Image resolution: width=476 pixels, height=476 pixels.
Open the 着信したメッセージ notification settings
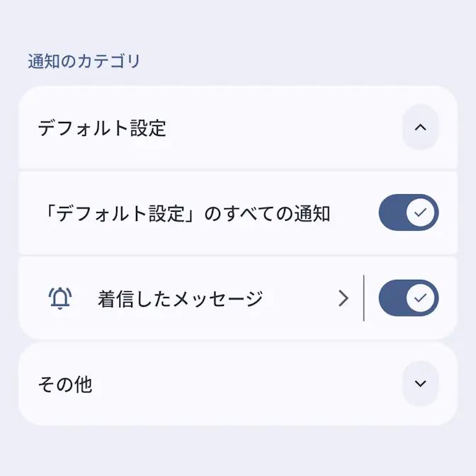[180, 299]
